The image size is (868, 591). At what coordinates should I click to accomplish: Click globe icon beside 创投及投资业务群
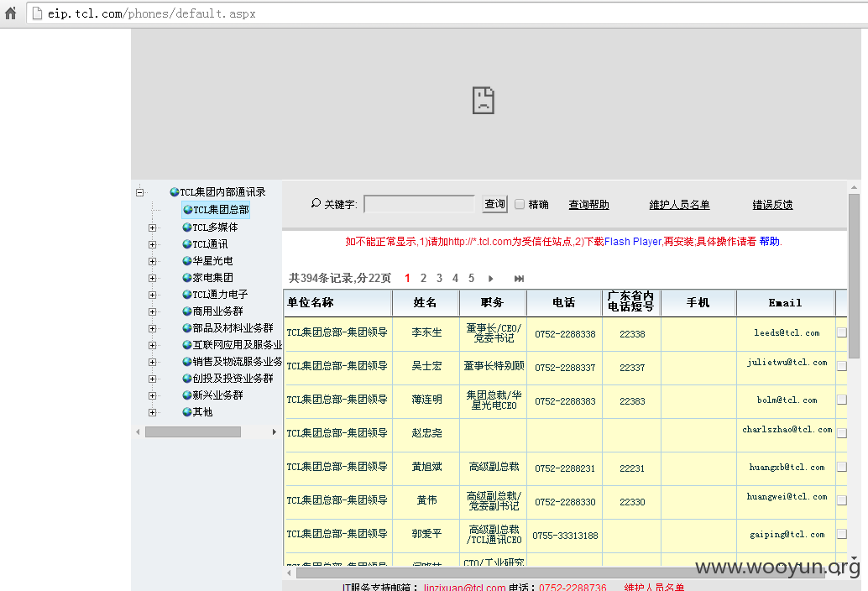point(188,379)
